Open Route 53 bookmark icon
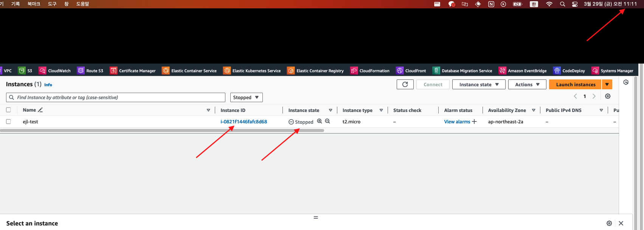The width and height of the screenshot is (644, 230). pyautogui.click(x=81, y=71)
